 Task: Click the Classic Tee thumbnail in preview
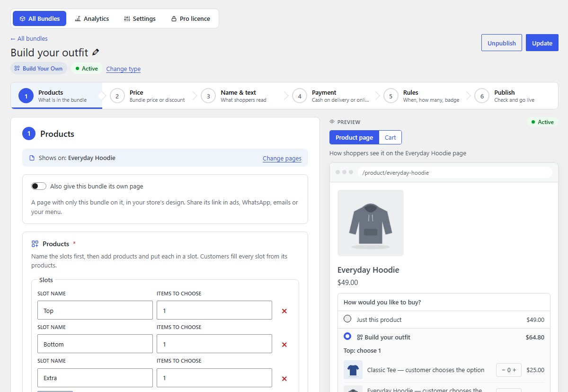353,370
